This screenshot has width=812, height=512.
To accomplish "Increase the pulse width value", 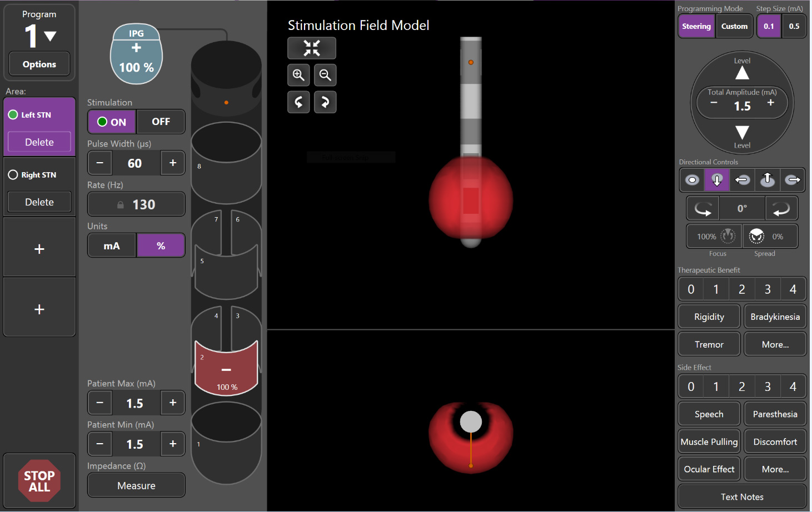I will [x=173, y=163].
